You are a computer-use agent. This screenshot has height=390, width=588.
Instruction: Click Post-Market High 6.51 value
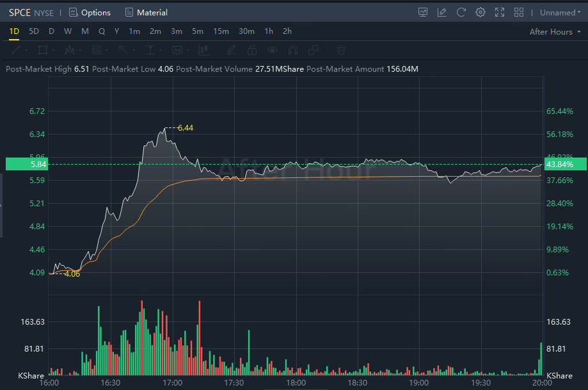pos(81,69)
